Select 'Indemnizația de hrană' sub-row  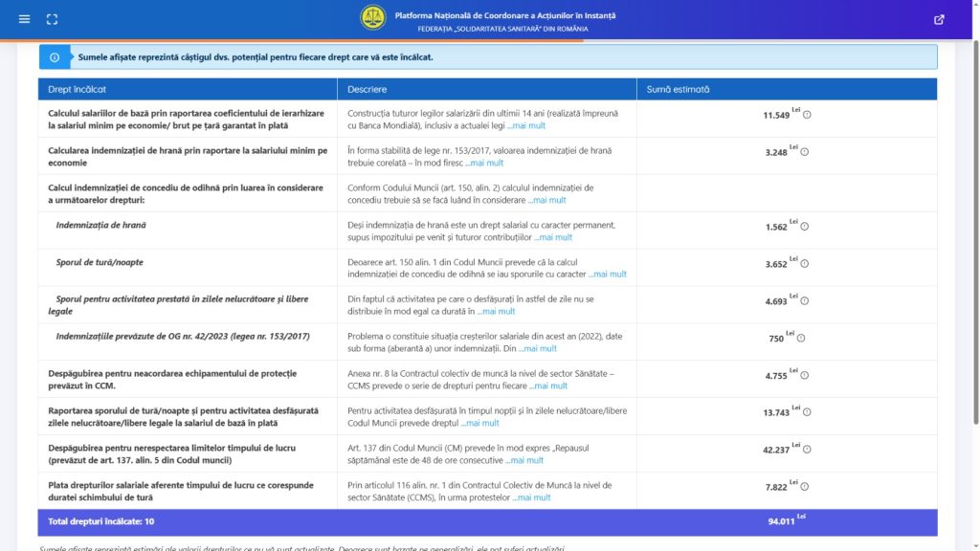(100, 225)
